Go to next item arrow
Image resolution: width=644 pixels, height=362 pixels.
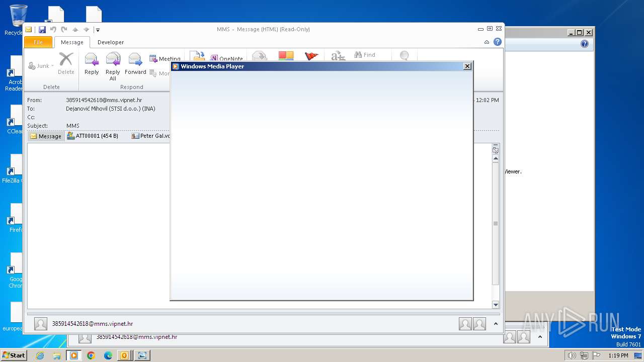[x=86, y=30]
